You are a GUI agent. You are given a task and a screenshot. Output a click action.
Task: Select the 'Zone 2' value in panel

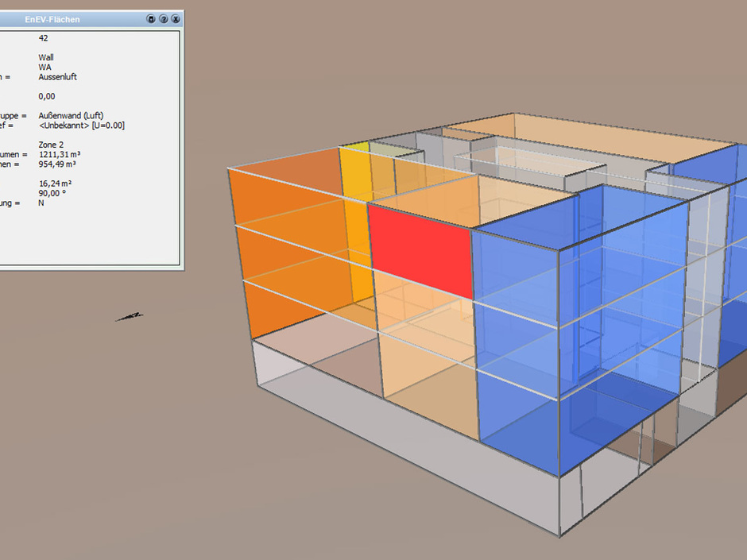point(52,145)
